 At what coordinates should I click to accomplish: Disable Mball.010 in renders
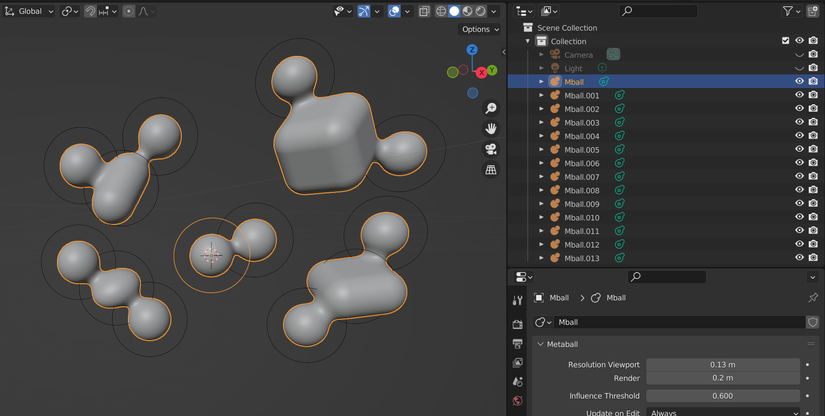pyautogui.click(x=813, y=217)
